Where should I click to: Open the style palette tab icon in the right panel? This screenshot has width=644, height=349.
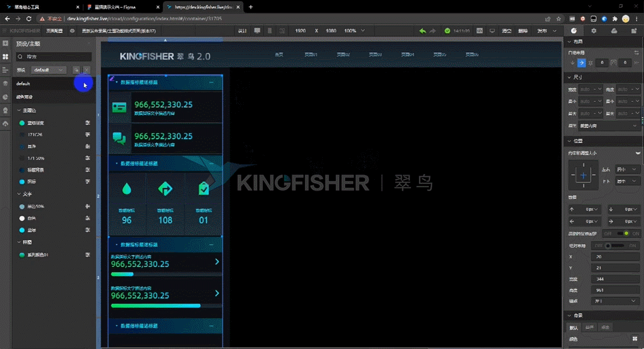click(x=574, y=31)
